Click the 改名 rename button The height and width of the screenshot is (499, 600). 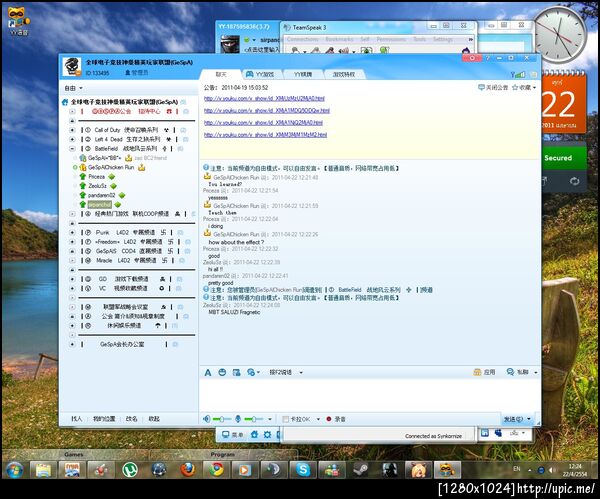pos(131,419)
